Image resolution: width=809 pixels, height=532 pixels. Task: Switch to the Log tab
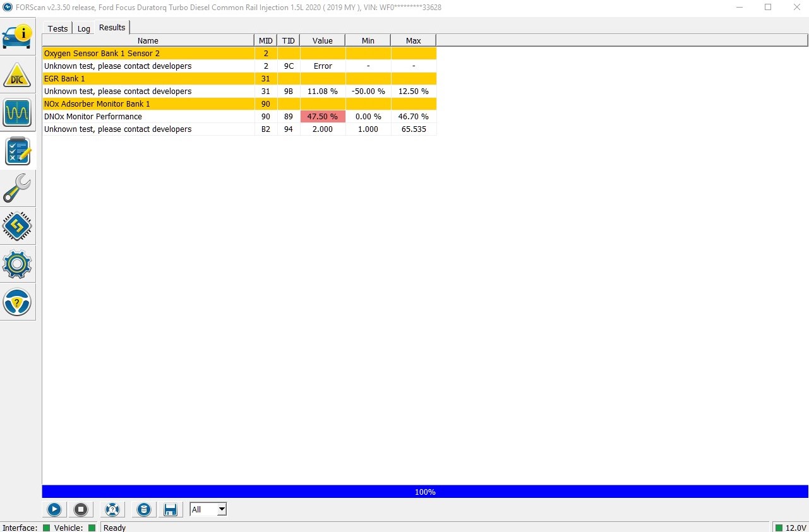click(84, 28)
